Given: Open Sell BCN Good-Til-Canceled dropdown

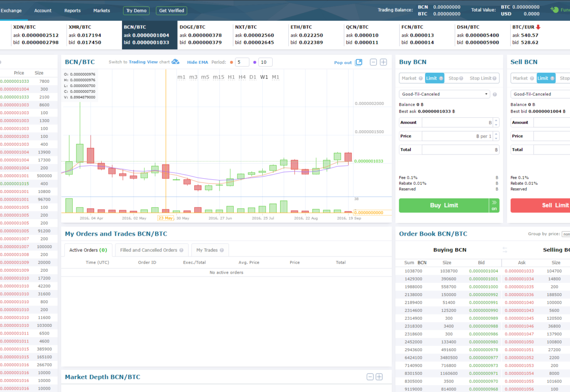Looking at the screenshot, I should coord(540,94).
